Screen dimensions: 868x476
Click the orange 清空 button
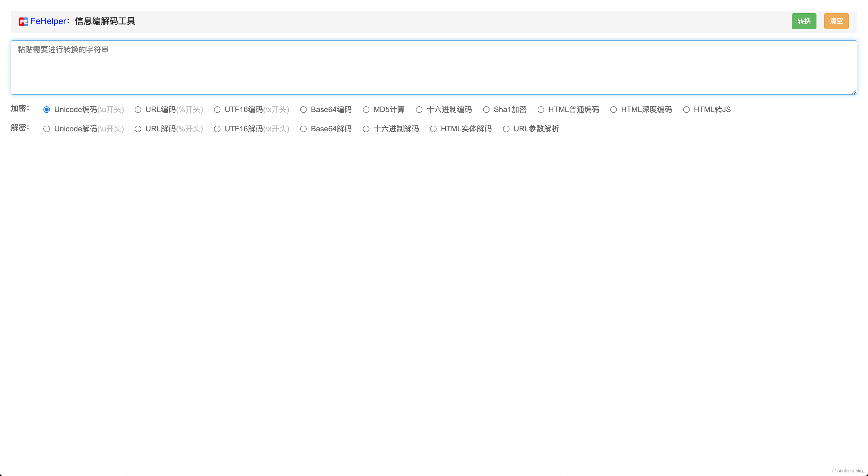tap(836, 21)
